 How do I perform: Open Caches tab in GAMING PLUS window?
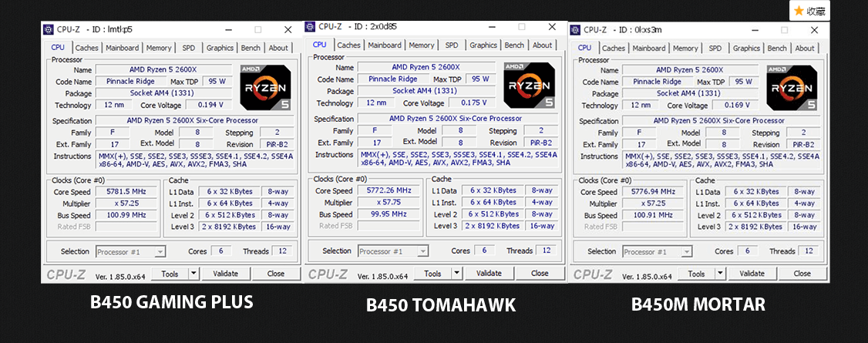pos(87,48)
